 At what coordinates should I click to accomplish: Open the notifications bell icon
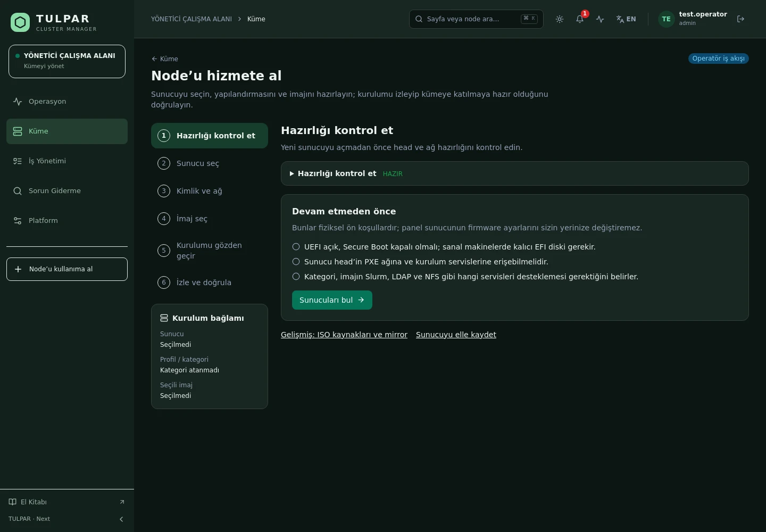click(580, 19)
